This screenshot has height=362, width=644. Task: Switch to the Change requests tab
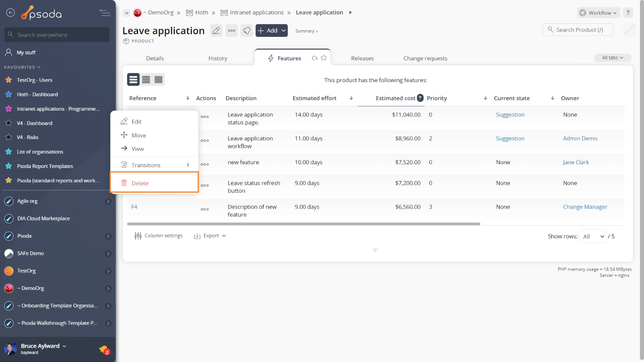tap(425, 58)
